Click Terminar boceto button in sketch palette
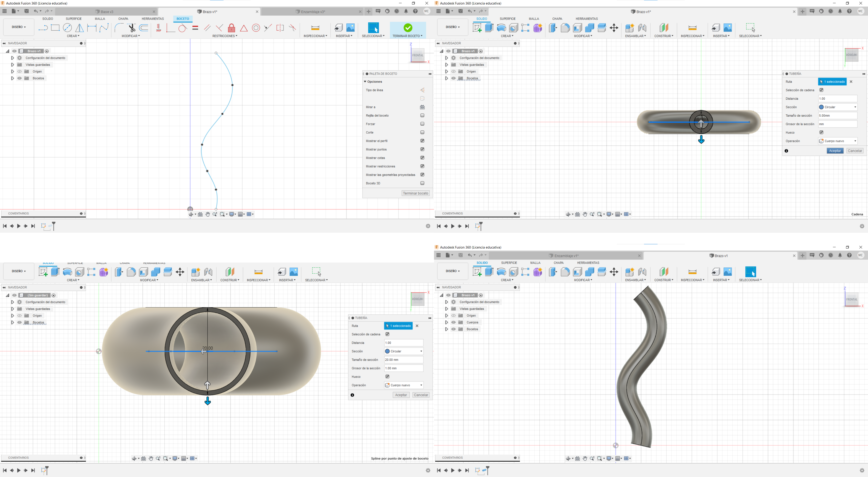Screen dimensions: 868x477 (x=415, y=193)
